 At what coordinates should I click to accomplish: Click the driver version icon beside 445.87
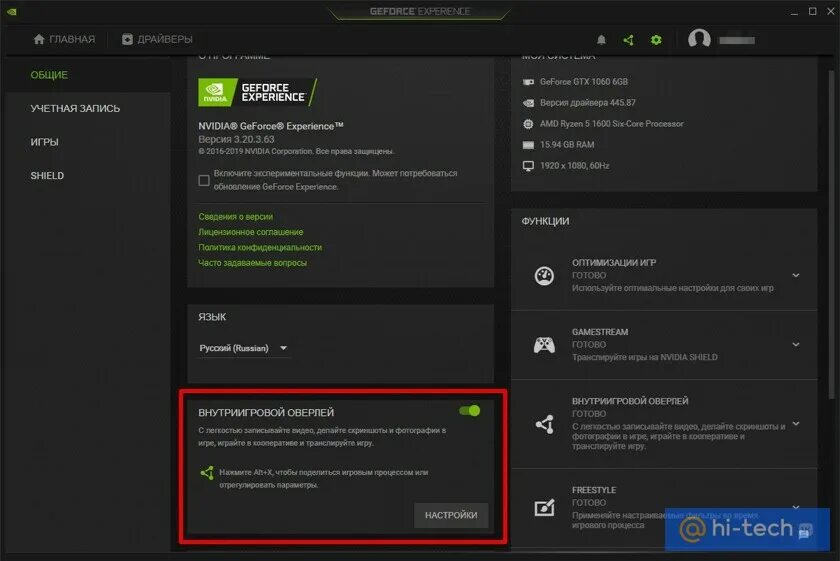coord(528,103)
